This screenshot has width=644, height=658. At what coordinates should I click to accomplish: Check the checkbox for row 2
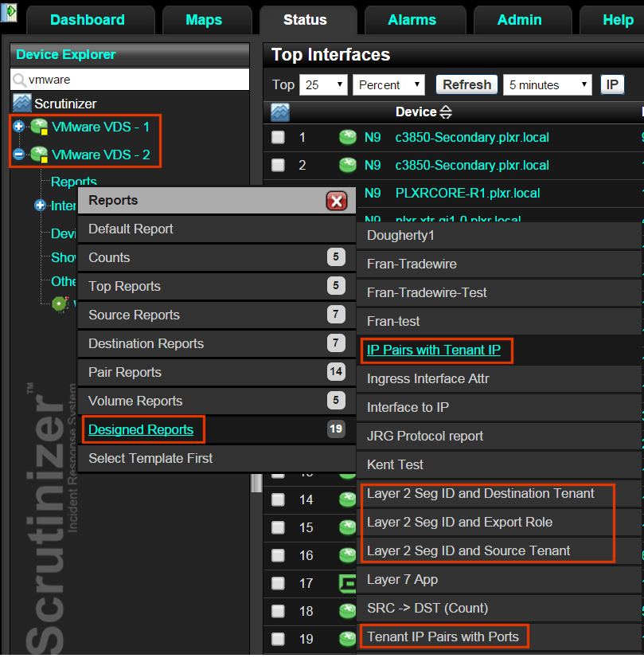[x=278, y=165]
